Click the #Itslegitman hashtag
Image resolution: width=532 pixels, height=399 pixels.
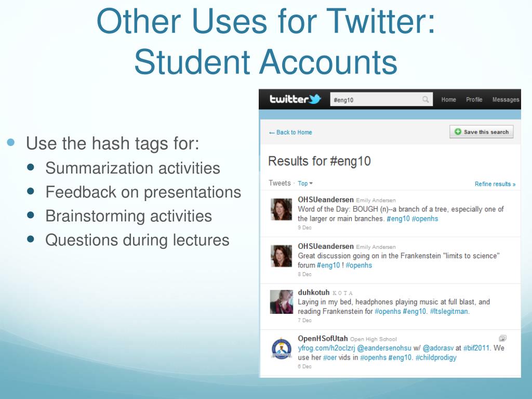449,312
